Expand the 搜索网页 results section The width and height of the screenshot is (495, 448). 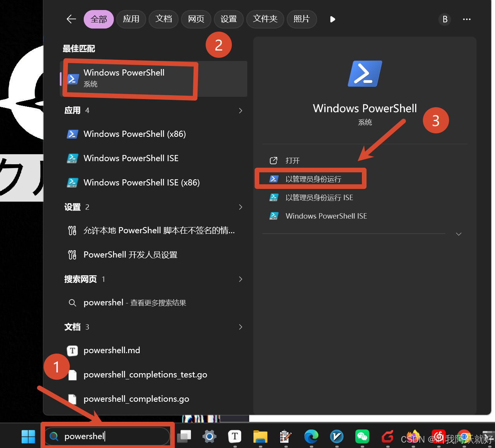(240, 279)
